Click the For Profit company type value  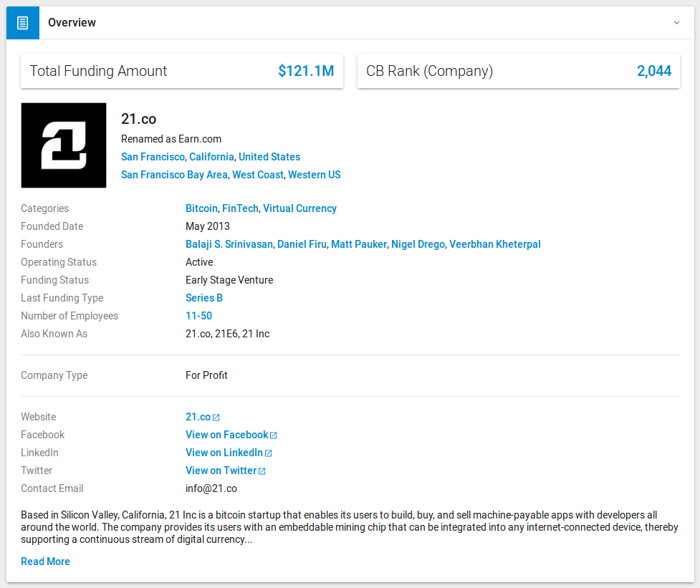206,375
